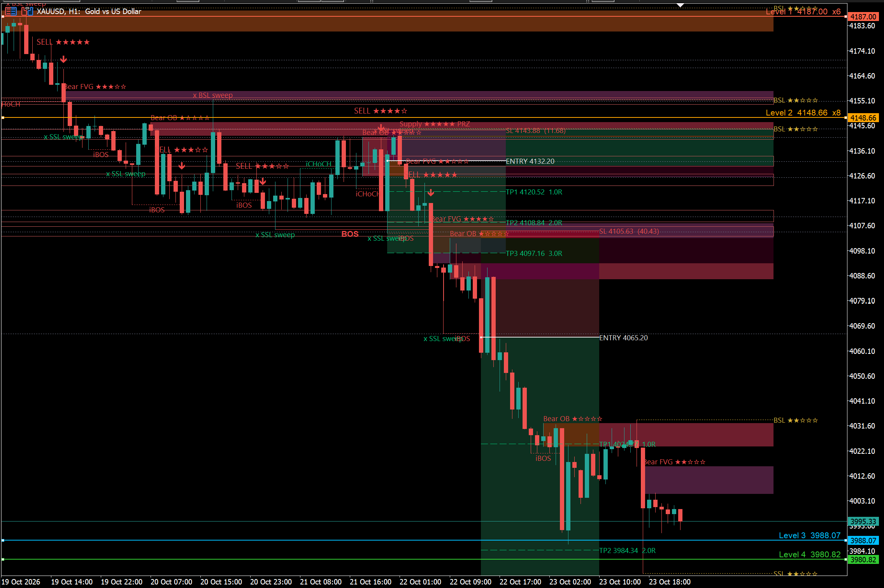Click the 19 Oct 14:00 time axis label
The image size is (884, 588).
click(72, 582)
